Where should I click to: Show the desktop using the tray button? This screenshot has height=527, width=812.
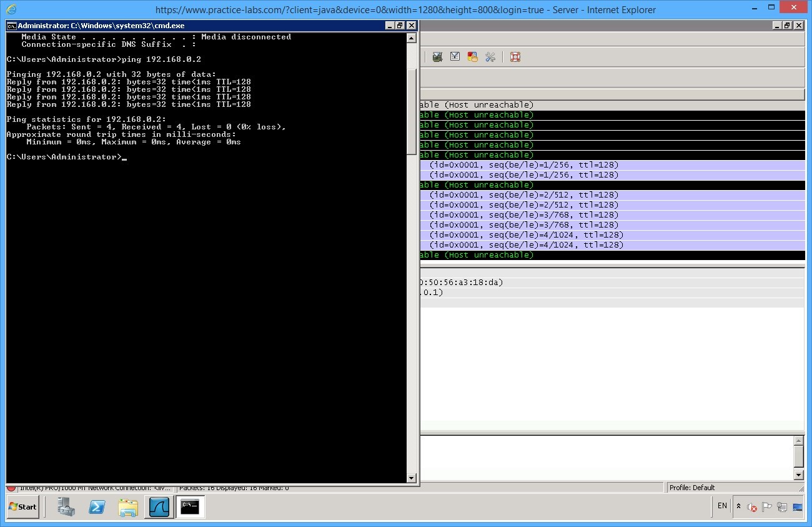coord(798,506)
